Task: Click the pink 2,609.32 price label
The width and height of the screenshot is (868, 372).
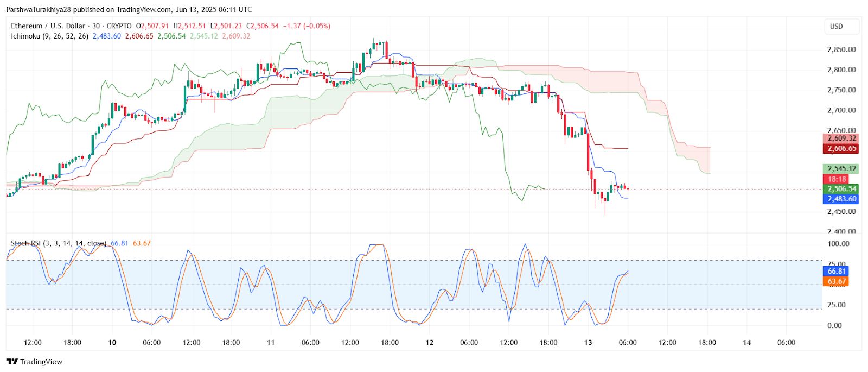Action: click(x=841, y=138)
